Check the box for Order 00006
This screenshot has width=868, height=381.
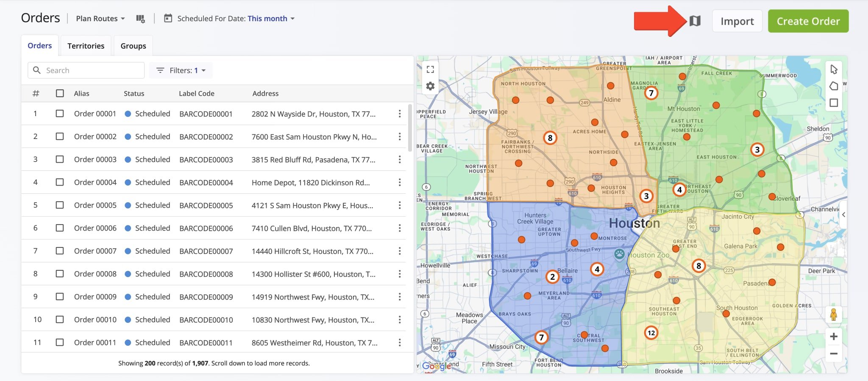(x=60, y=228)
